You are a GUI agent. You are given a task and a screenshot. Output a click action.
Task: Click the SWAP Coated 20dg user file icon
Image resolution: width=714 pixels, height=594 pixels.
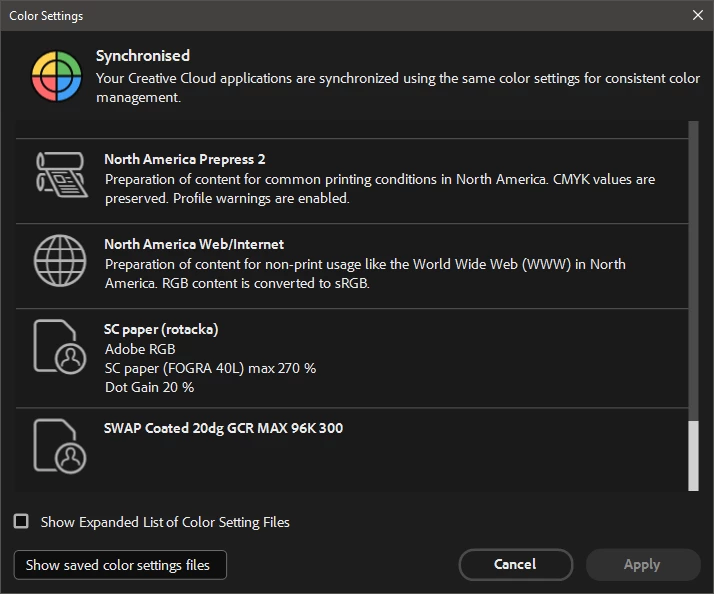[x=60, y=446]
